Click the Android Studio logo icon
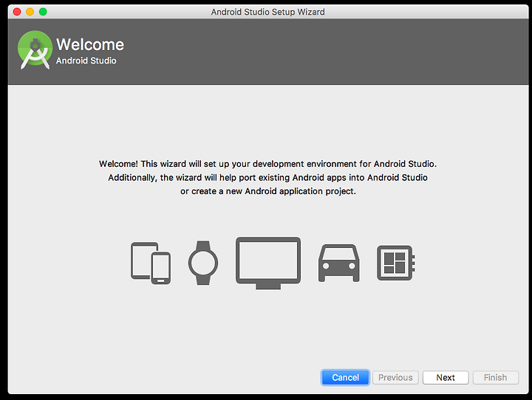Image resolution: width=532 pixels, height=400 pixels. [x=35, y=50]
